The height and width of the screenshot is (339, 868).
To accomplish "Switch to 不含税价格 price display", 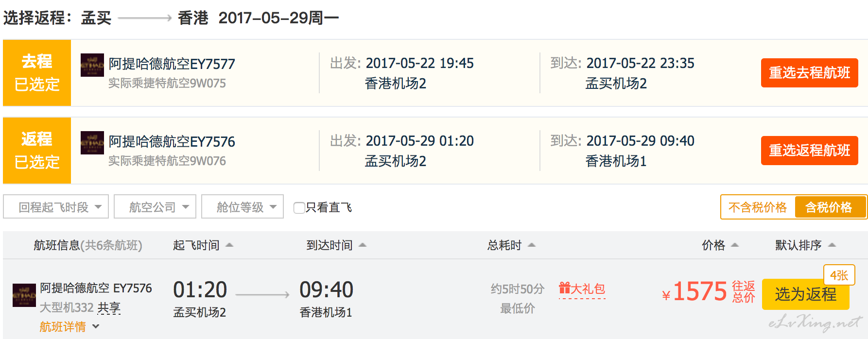I will tap(758, 207).
